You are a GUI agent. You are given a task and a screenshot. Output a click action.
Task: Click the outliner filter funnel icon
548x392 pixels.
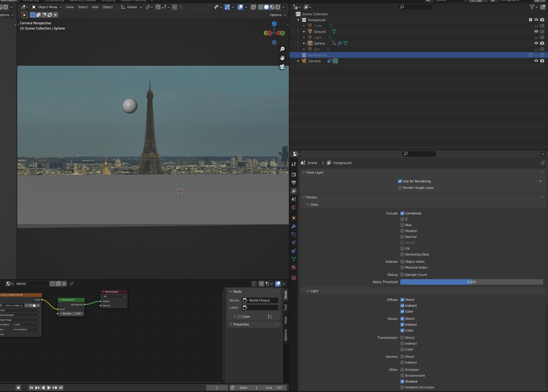532,7
